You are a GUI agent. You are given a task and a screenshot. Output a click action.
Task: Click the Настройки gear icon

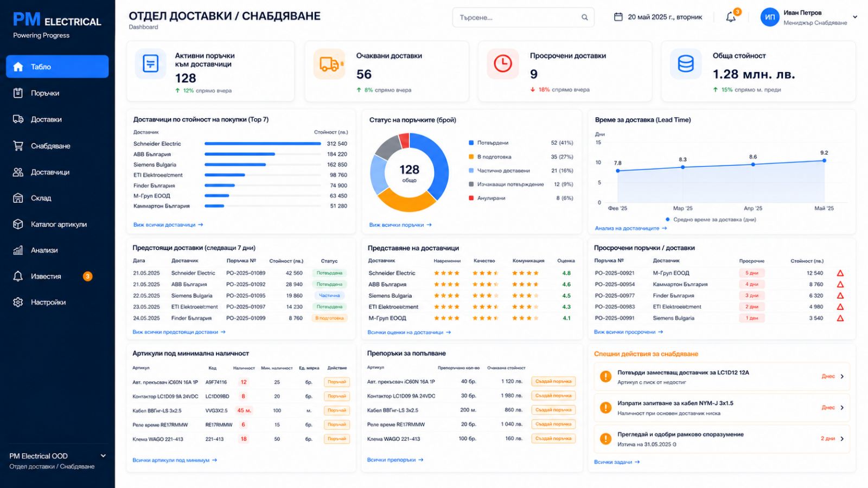click(x=18, y=302)
